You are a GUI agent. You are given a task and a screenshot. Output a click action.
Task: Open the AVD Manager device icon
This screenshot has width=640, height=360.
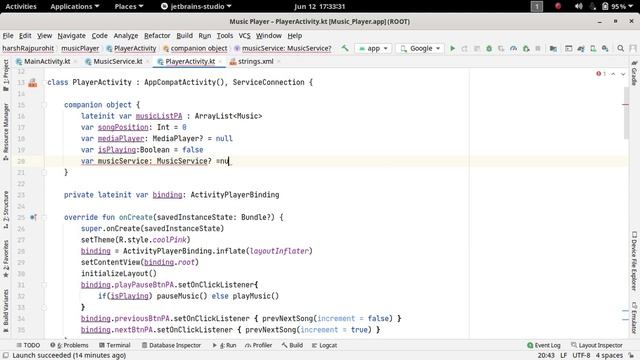pyautogui.click(x=593, y=48)
